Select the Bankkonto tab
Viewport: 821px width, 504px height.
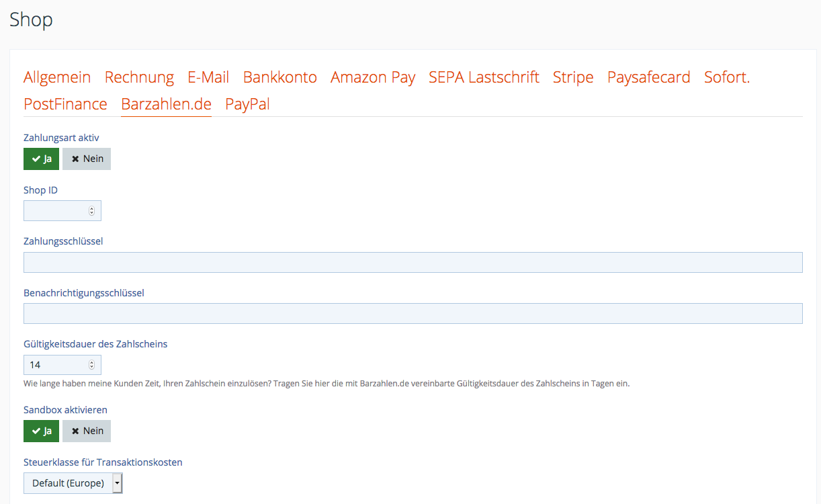(x=279, y=77)
